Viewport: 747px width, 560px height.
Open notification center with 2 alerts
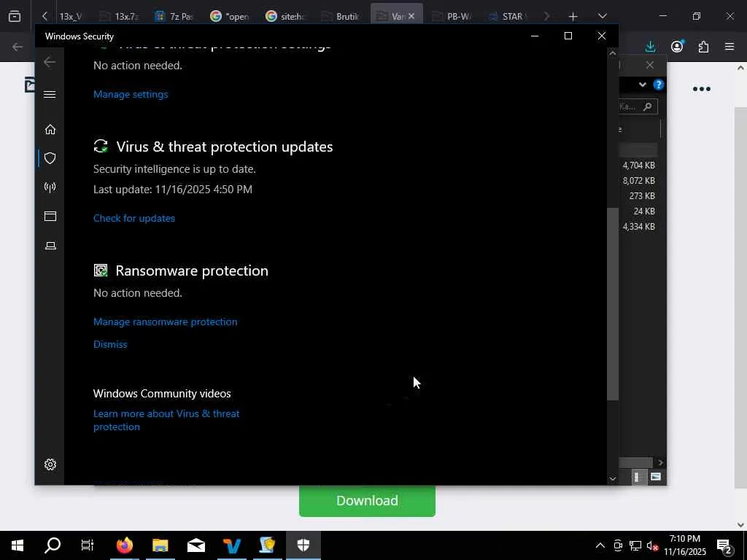point(724,546)
